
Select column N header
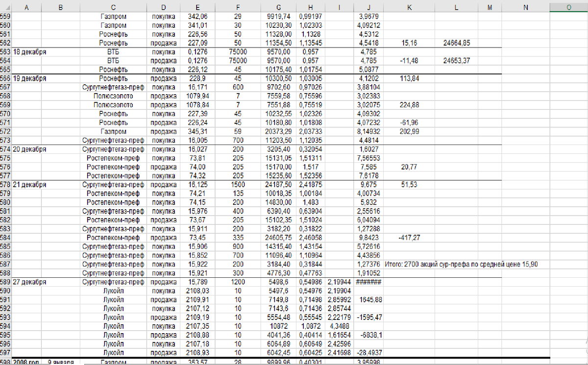[526, 7]
